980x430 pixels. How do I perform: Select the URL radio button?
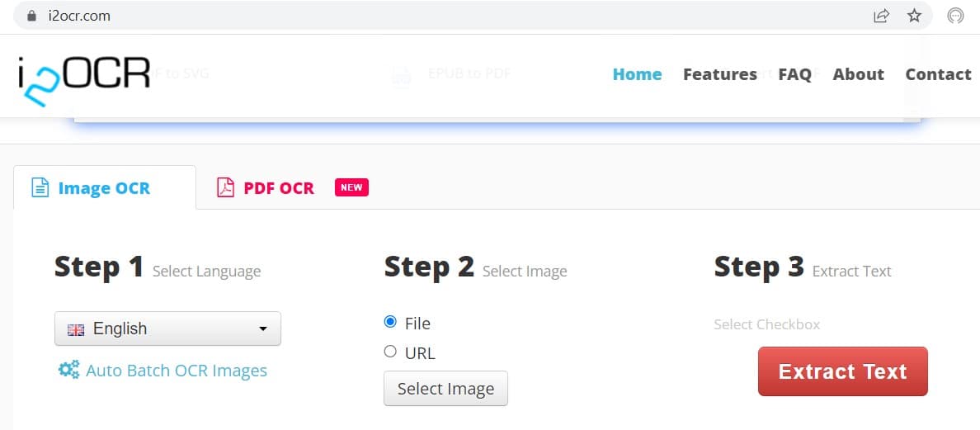coord(391,352)
